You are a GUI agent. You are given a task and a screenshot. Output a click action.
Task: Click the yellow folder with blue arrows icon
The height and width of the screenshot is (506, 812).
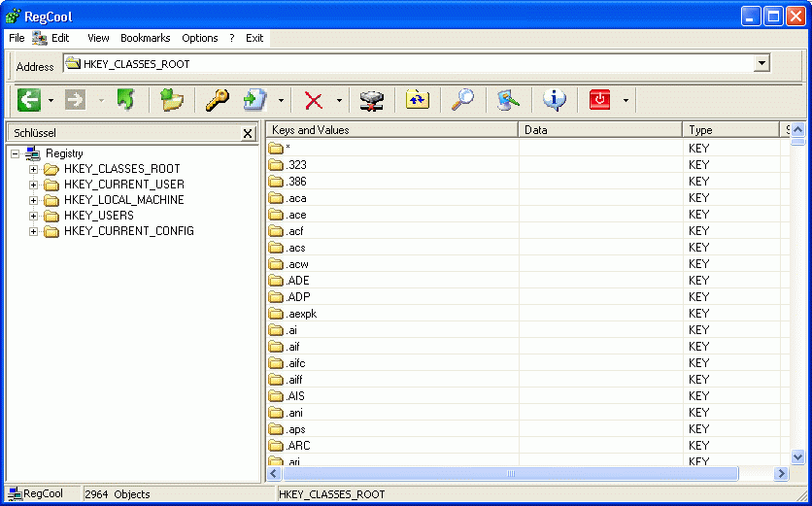click(x=418, y=99)
